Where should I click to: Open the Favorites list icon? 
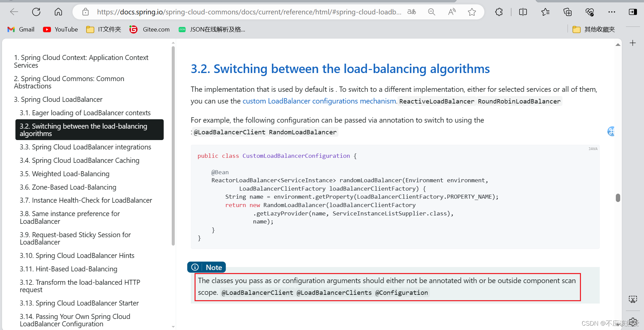tap(545, 12)
